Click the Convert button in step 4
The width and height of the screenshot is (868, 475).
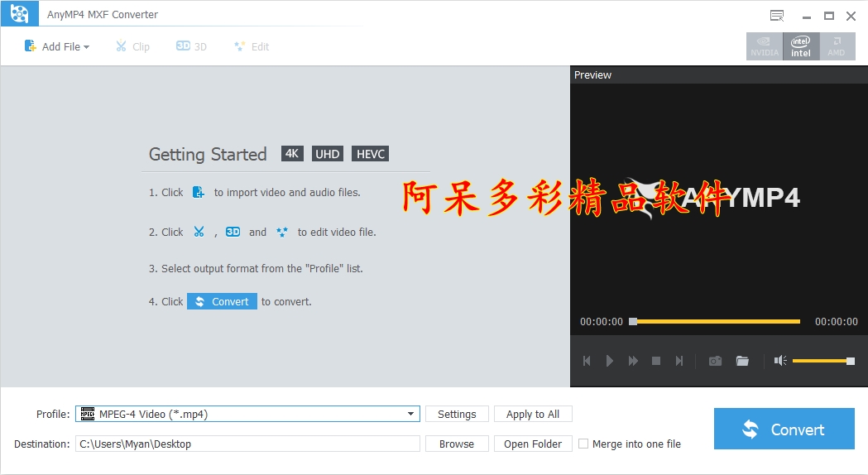click(222, 301)
